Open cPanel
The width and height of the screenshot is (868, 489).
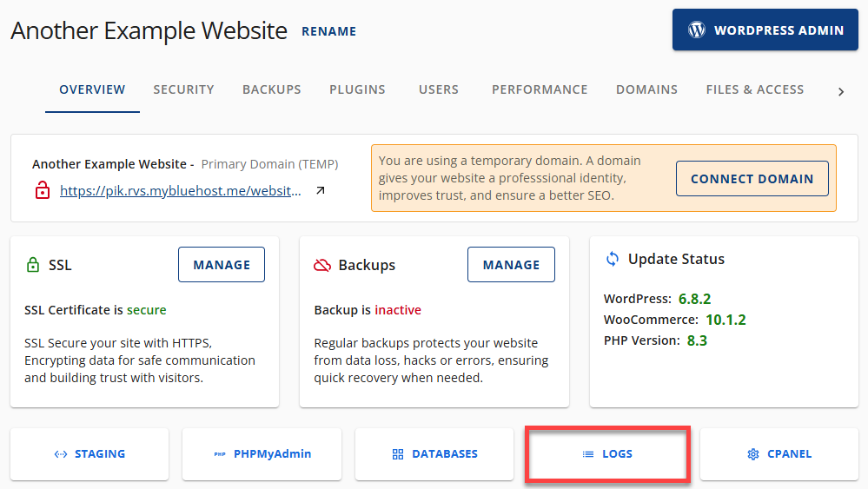click(x=779, y=454)
